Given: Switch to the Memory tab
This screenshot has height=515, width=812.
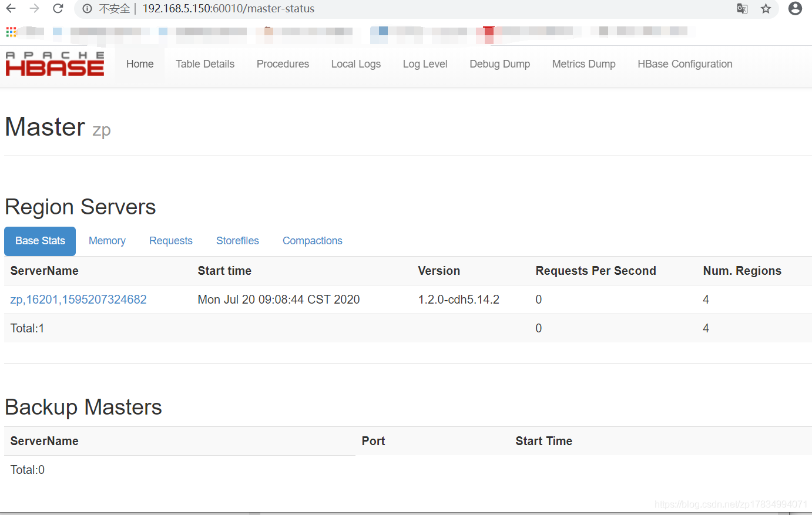Looking at the screenshot, I should pyautogui.click(x=107, y=241).
